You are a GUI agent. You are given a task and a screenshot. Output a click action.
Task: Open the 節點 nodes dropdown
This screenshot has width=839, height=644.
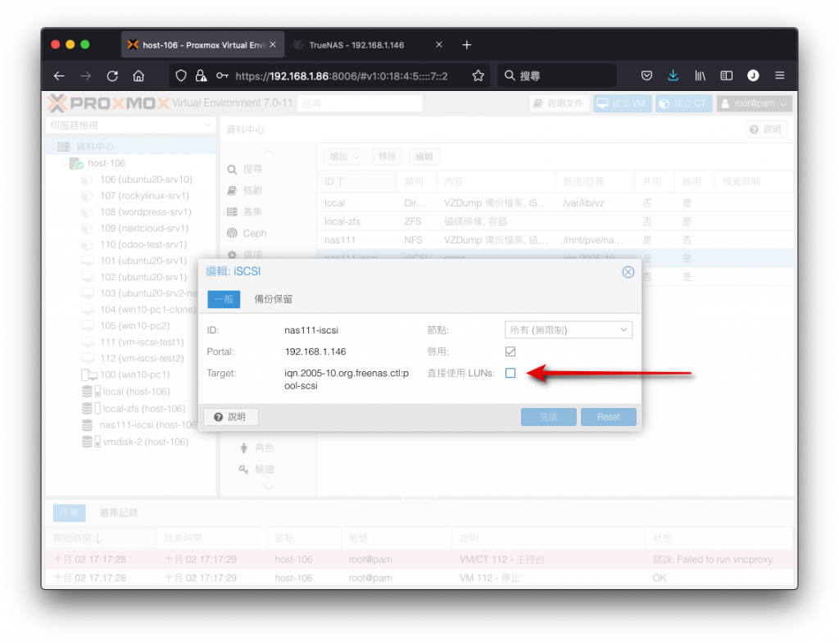tap(569, 330)
